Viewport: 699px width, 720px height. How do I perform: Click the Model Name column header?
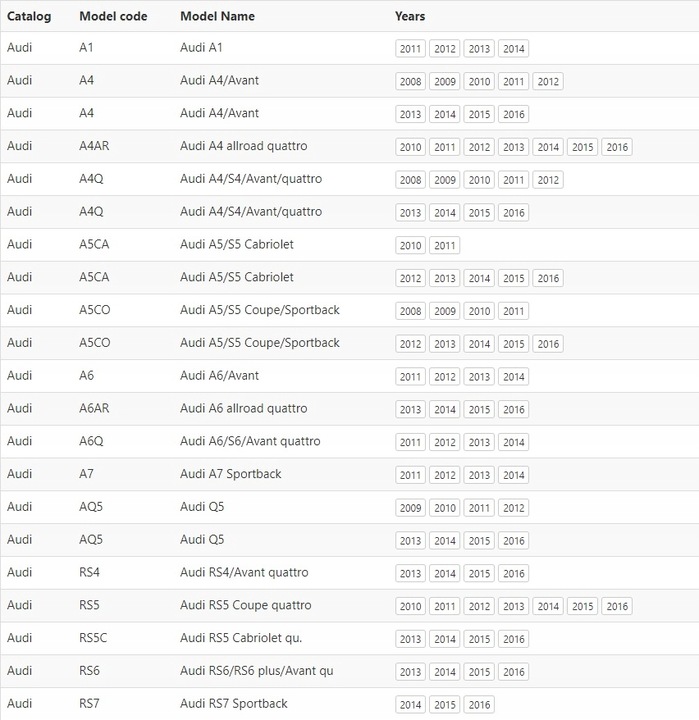click(217, 16)
